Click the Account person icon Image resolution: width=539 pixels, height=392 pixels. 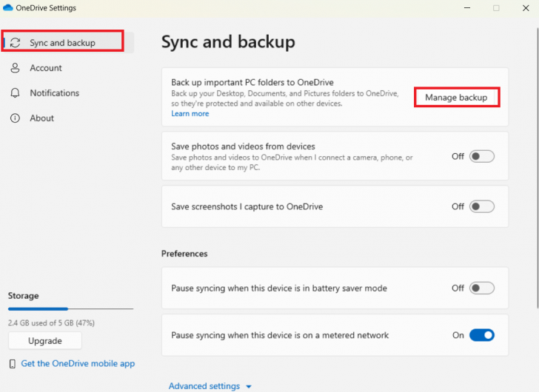tap(15, 68)
